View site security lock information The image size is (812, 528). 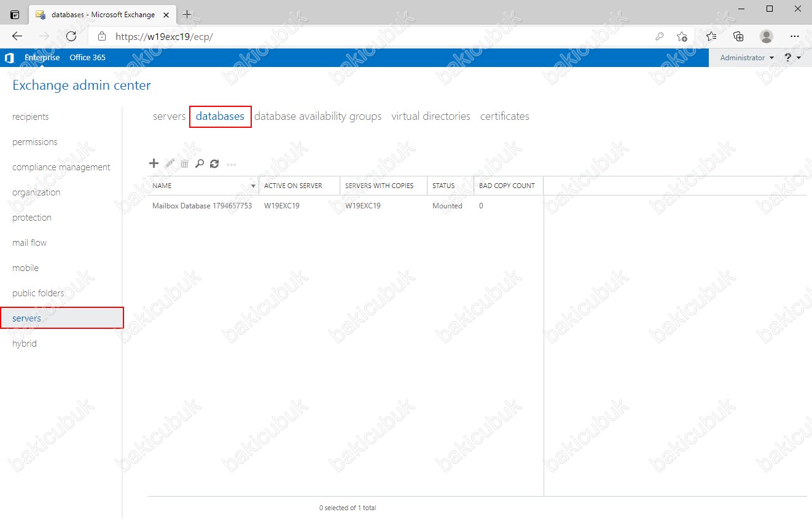click(102, 36)
